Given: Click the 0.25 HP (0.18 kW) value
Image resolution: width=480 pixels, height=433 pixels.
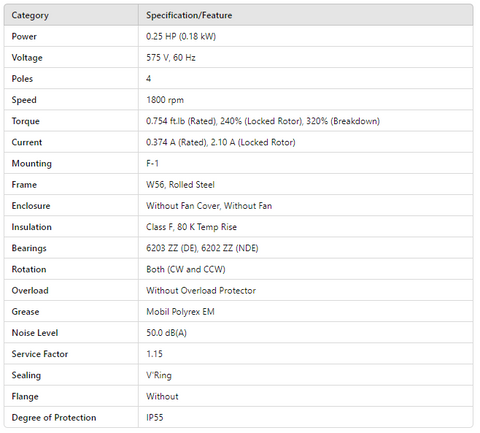Looking at the screenshot, I should tap(181, 36).
